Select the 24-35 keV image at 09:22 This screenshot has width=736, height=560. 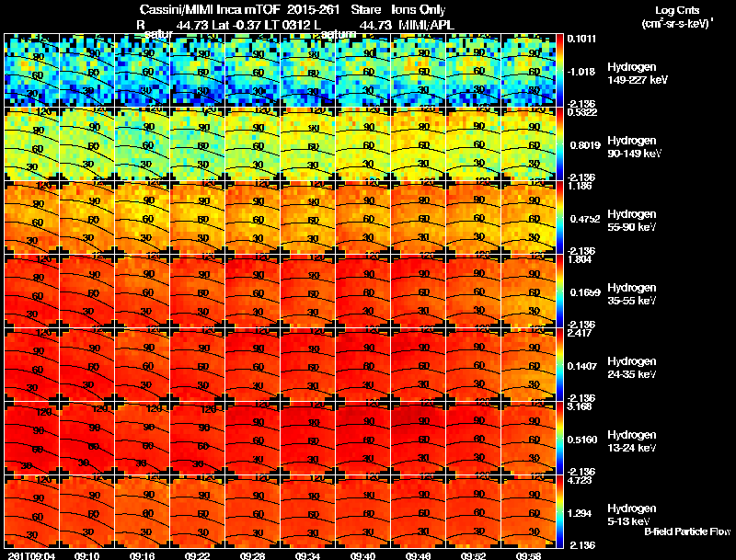point(197,365)
